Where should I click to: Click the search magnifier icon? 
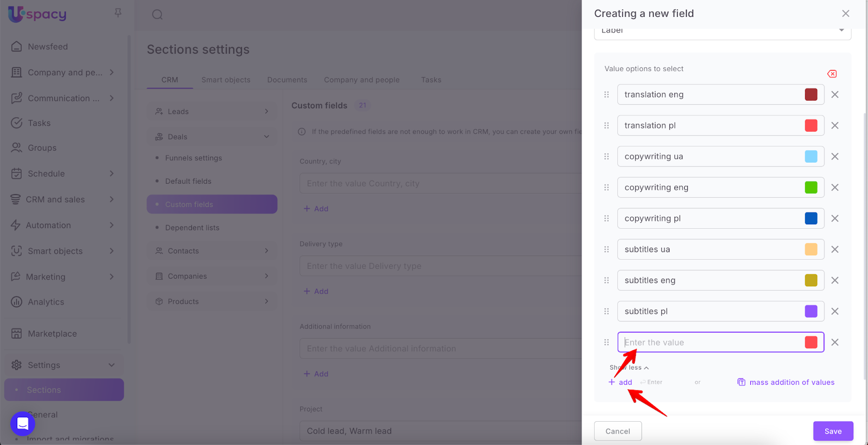click(157, 15)
